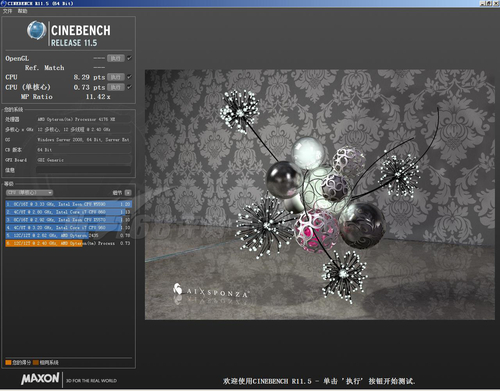Image resolution: width=500 pixels, height=391 pixels.
Task: Select the orange AMD Opteron 2.40 GHz entry
Action: [x=68, y=243]
